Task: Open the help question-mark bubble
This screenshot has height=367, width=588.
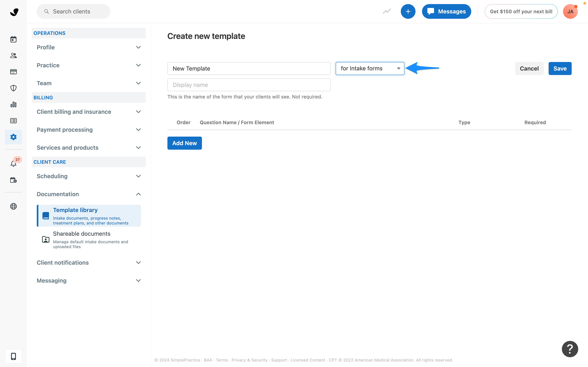Action: pyautogui.click(x=570, y=349)
